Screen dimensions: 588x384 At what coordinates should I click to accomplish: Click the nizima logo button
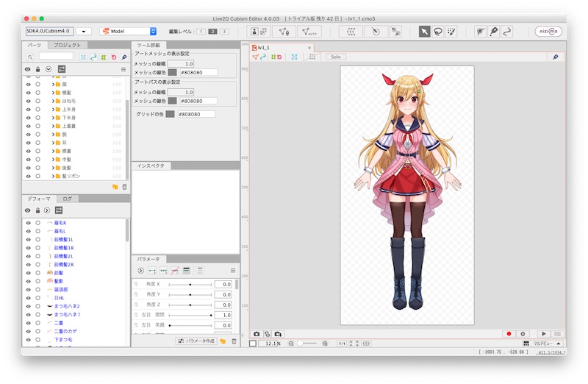click(x=548, y=31)
